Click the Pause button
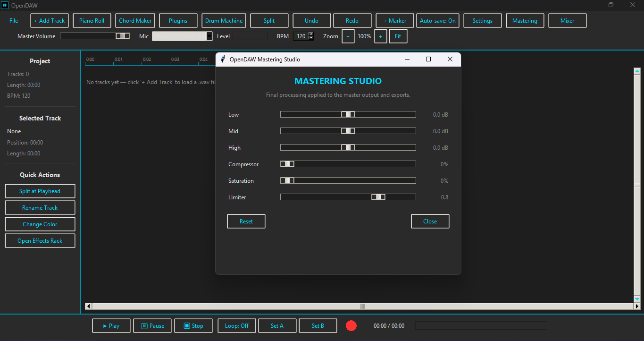Image resolution: width=644 pixels, height=341 pixels. click(152, 326)
